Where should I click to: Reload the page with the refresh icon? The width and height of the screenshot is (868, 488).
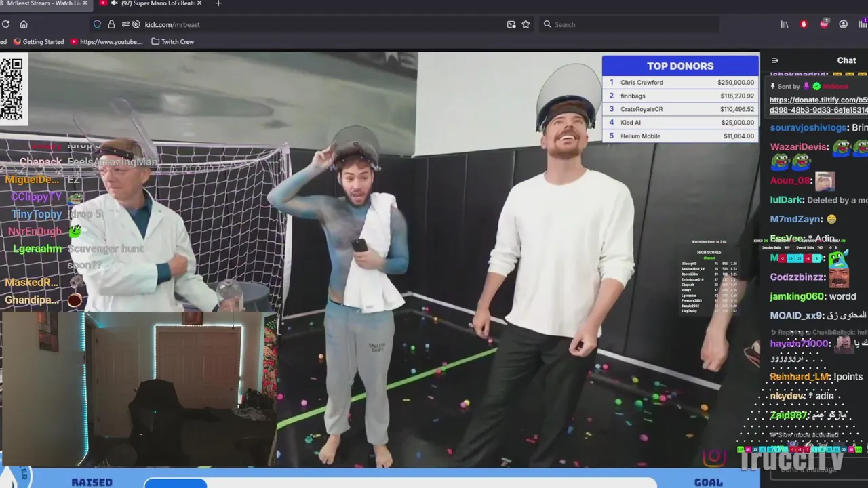(5, 24)
